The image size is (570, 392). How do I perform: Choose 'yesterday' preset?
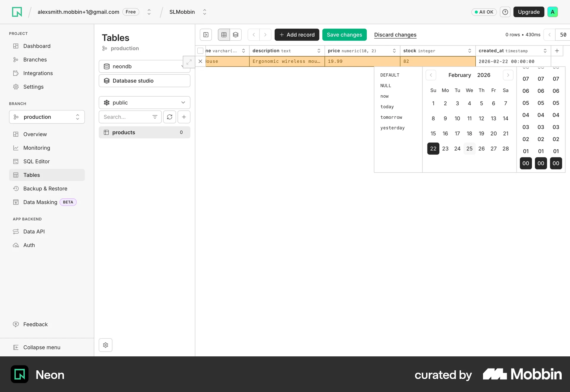click(x=392, y=128)
